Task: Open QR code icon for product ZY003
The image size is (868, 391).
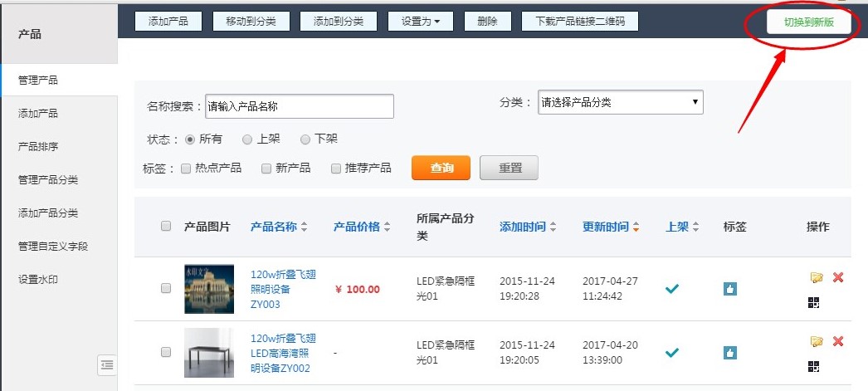Action: (814, 303)
